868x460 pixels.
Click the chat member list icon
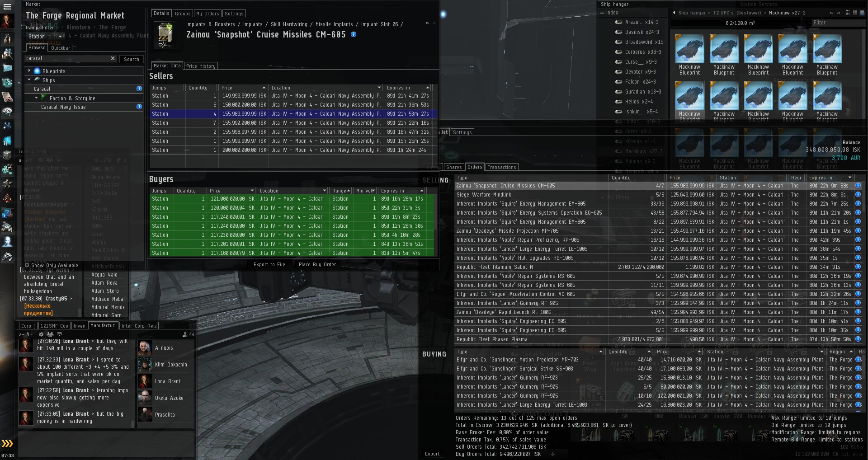point(50,334)
